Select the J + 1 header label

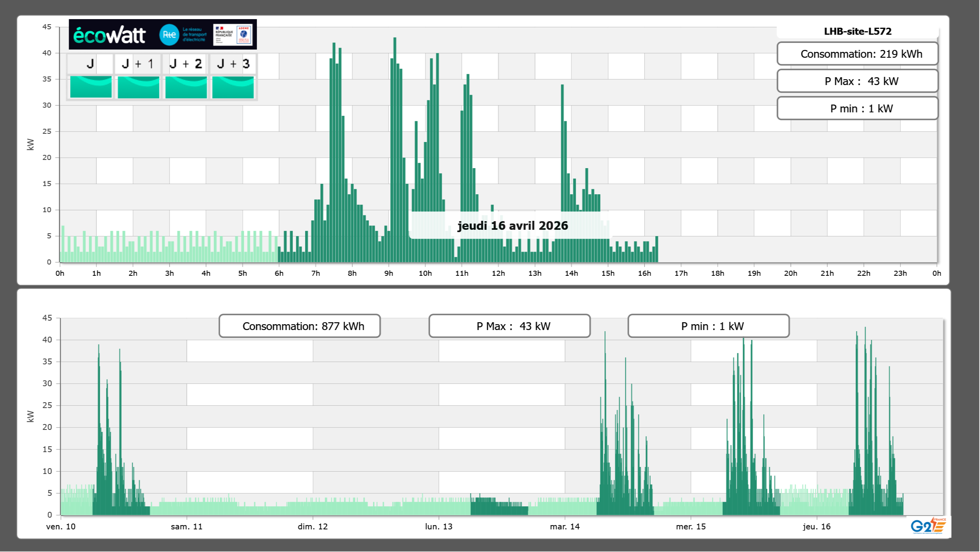(x=138, y=64)
